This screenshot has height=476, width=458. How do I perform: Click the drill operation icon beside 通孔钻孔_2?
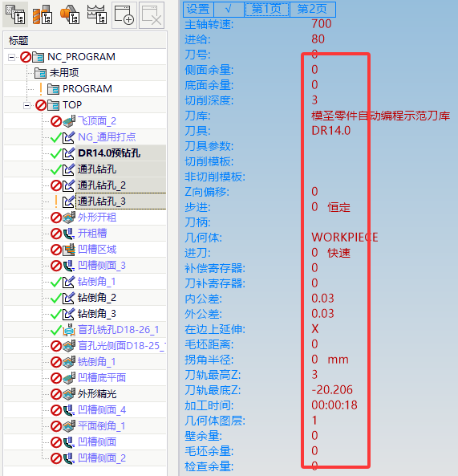(68, 185)
